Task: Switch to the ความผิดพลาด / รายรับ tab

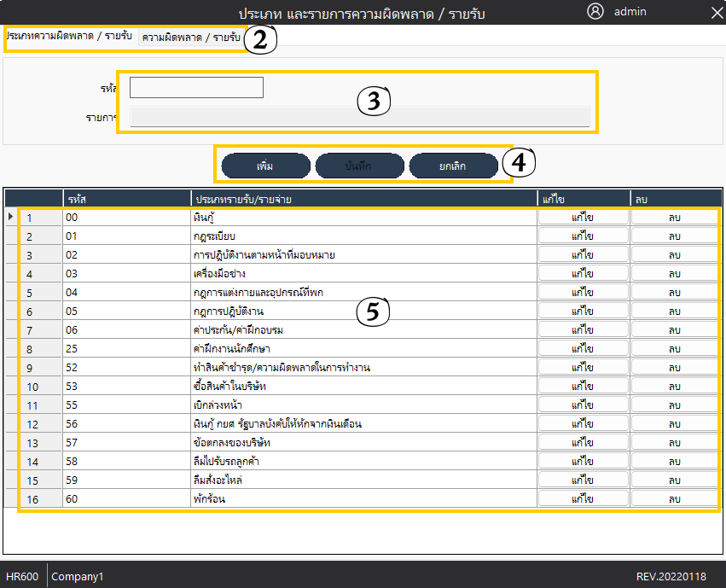Action: [x=191, y=38]
